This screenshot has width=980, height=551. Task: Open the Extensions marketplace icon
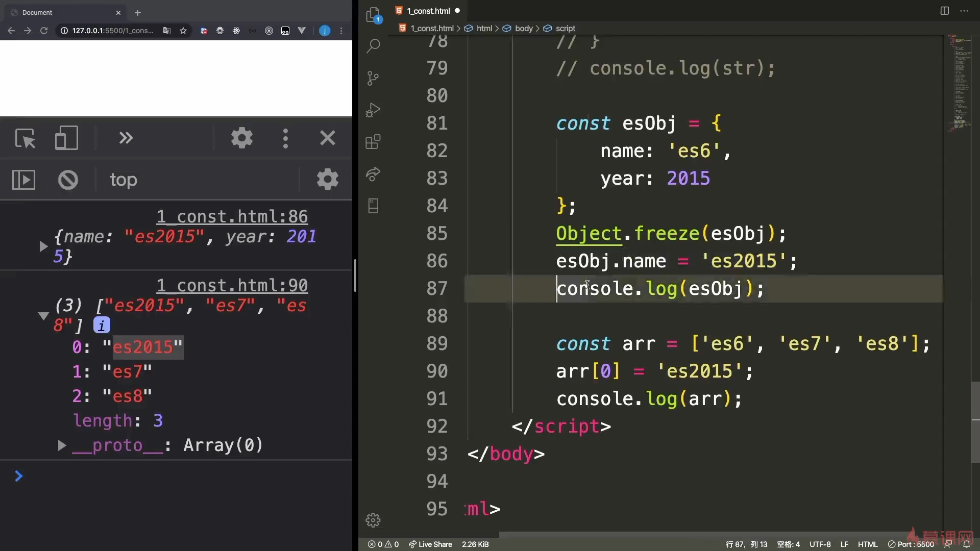(373, 142)
